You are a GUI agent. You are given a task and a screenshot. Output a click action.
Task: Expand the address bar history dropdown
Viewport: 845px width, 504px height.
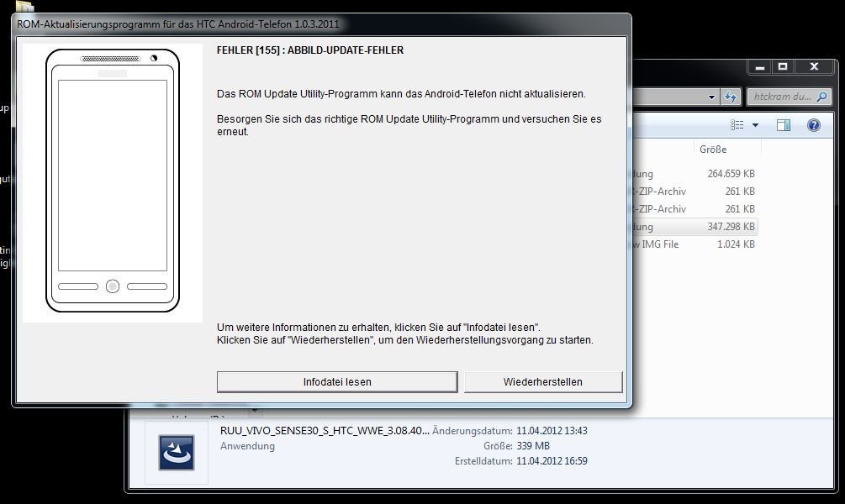click(711, 97)
